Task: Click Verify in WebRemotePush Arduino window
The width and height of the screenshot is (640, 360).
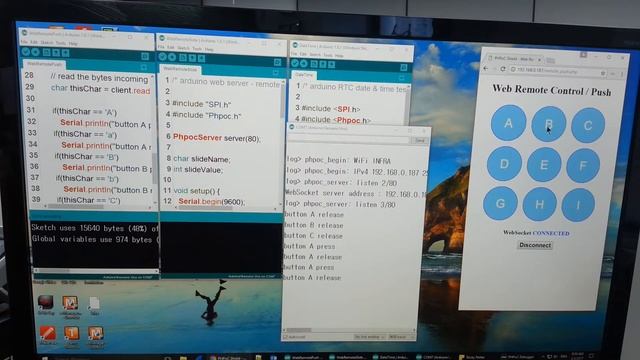Action: point(26,52)
